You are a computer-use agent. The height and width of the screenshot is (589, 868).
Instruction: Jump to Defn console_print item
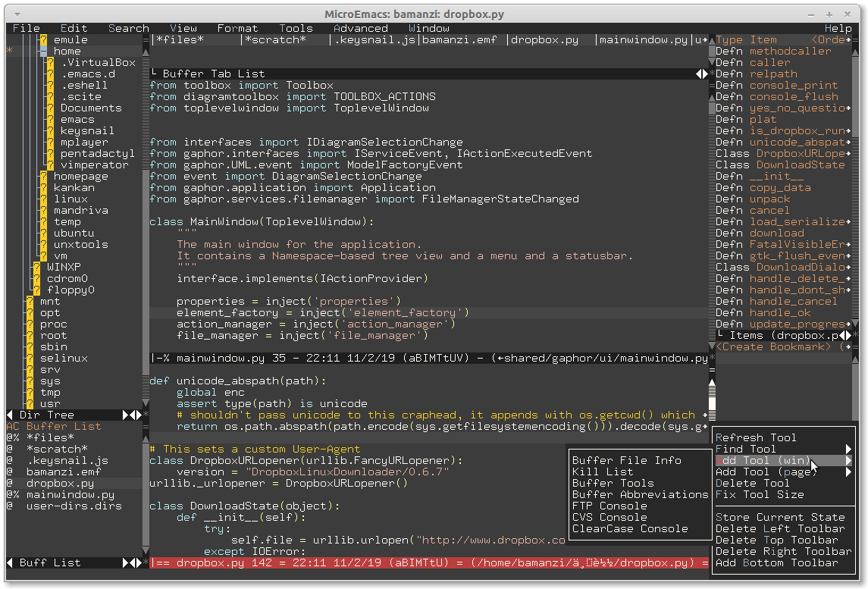(777, 85)
